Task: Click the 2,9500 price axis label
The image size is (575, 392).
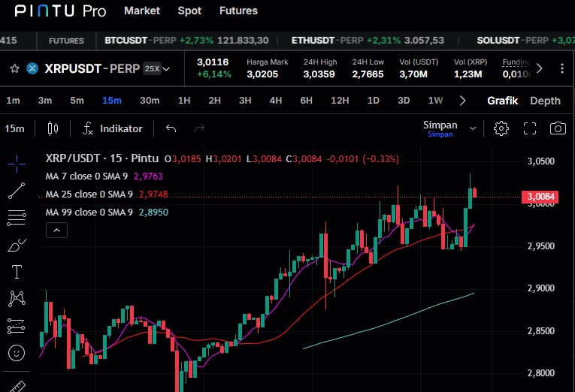Action: (541, 246)
